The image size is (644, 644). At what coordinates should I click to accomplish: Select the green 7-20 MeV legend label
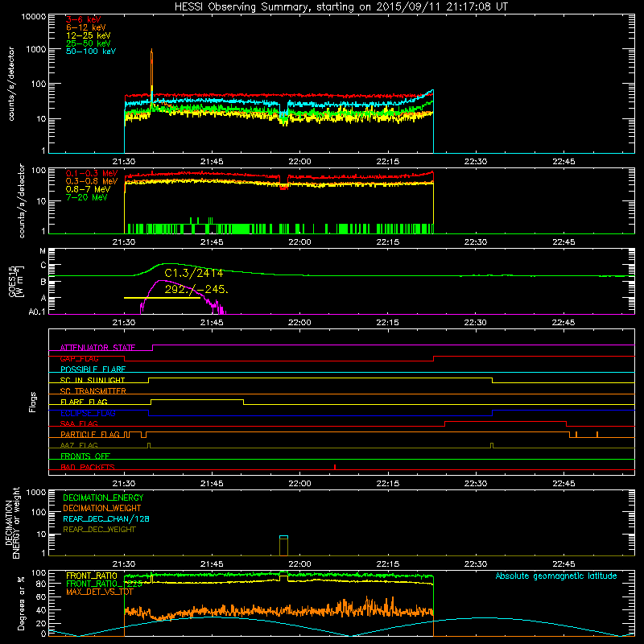click(87, 197)
